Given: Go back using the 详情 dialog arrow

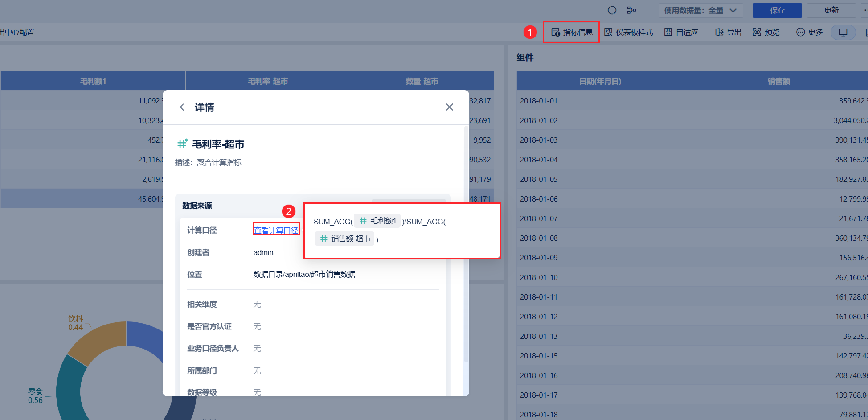Looking at the screenshot, I should [x=182, y=107].
